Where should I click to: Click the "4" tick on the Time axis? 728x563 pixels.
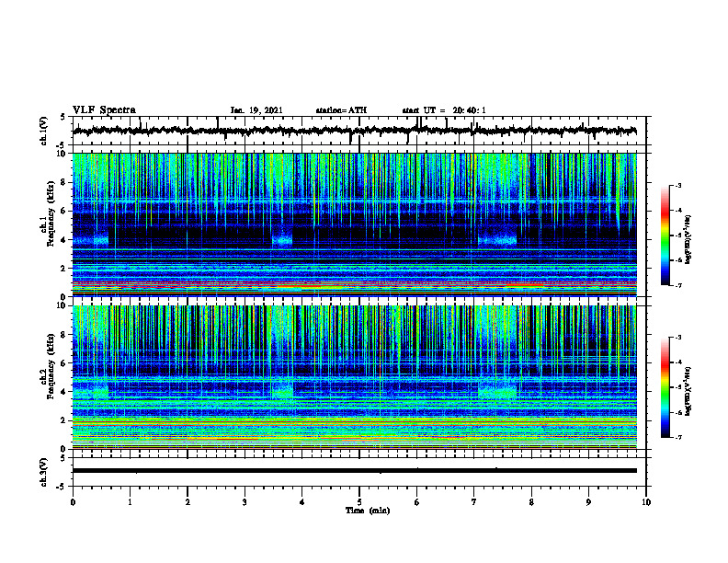[302, 502]
